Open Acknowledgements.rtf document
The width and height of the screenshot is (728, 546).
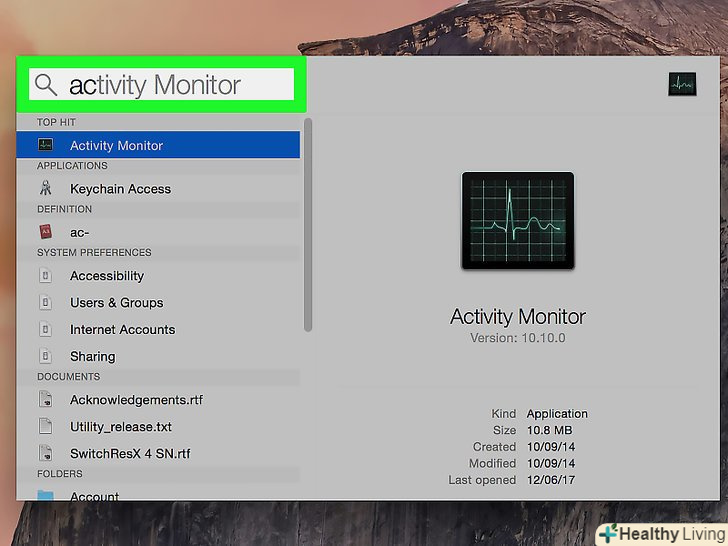[x=158, y=400]
